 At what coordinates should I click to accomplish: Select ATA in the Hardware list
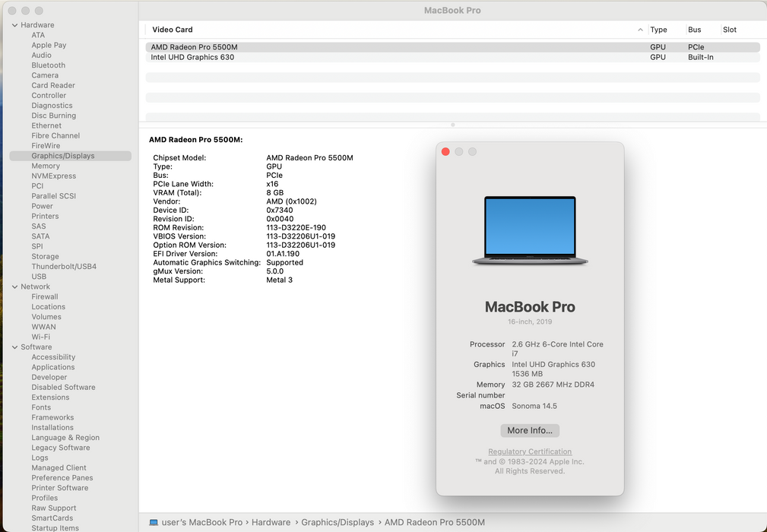(38, 35)
